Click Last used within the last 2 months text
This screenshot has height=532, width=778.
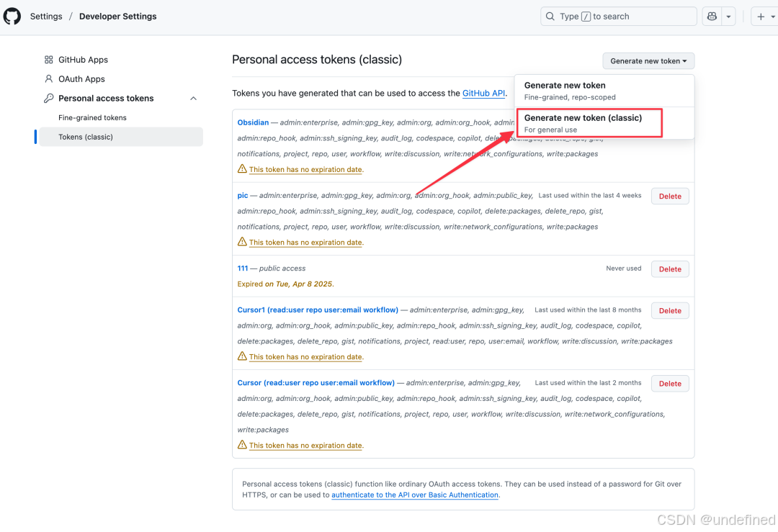pyautogui.click(x=588, y=383)
